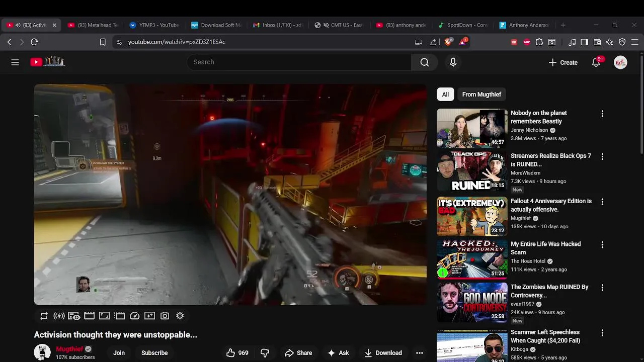The height and width of the screenshot is (362, 644).
Task: Bookmark this page
Action: click(103, 42)
